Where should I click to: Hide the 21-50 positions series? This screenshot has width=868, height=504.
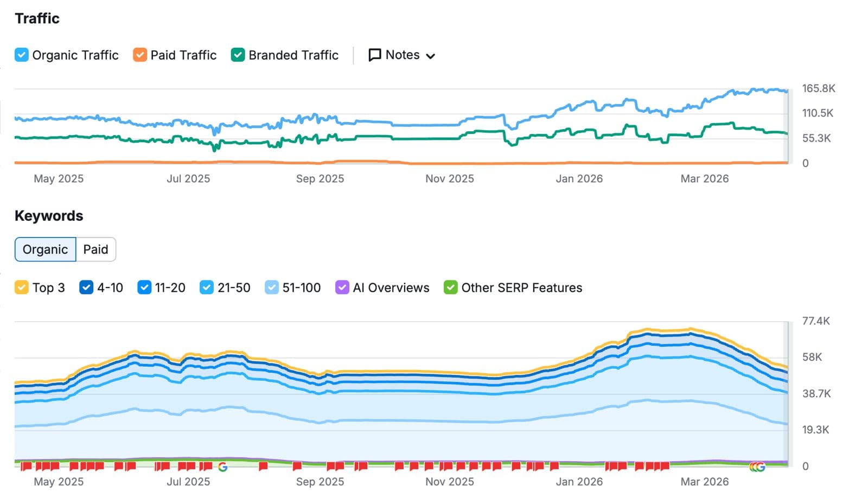click(207, 288)
